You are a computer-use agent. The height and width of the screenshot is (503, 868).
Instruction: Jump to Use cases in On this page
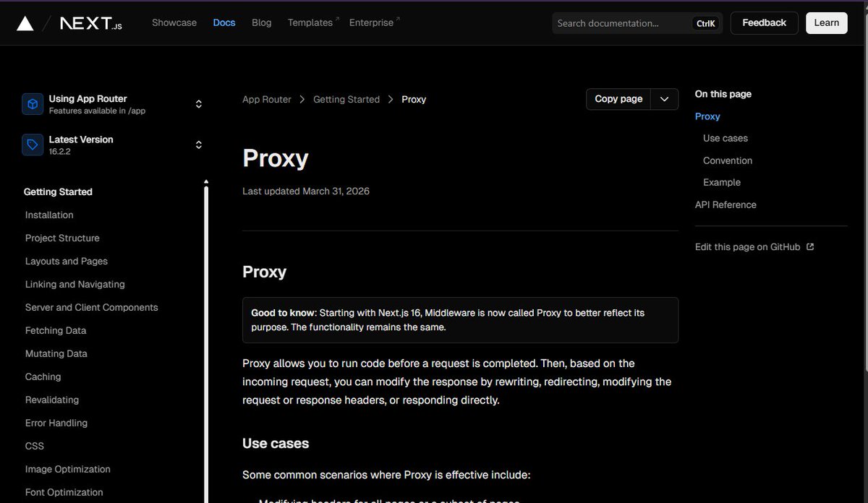coord(726,138)
